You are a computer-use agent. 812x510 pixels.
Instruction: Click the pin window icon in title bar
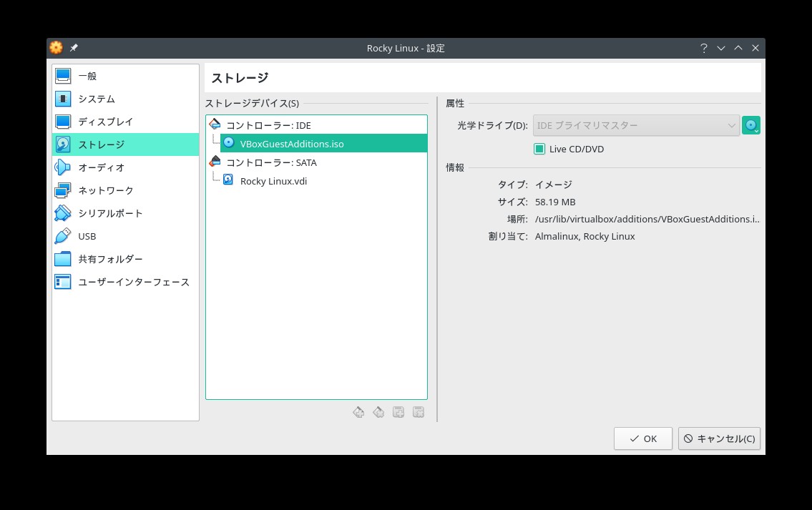[74, 48]
